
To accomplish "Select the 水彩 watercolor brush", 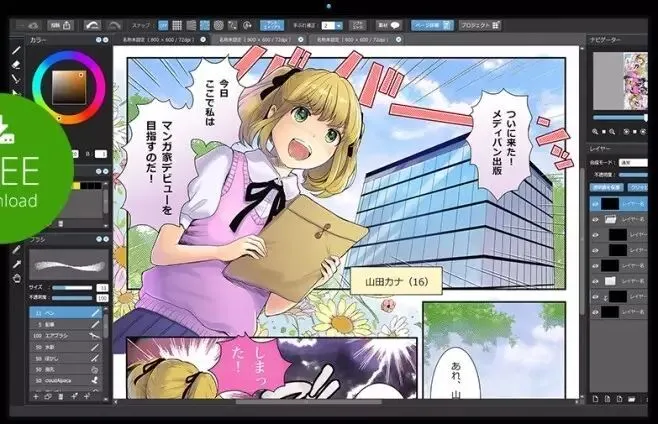I will tap(66, 347).
